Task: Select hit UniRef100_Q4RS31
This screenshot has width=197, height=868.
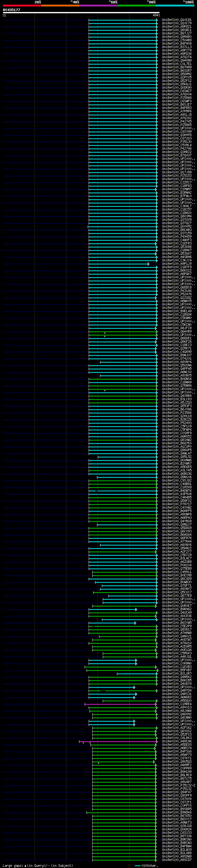Action: pos(176,694)
